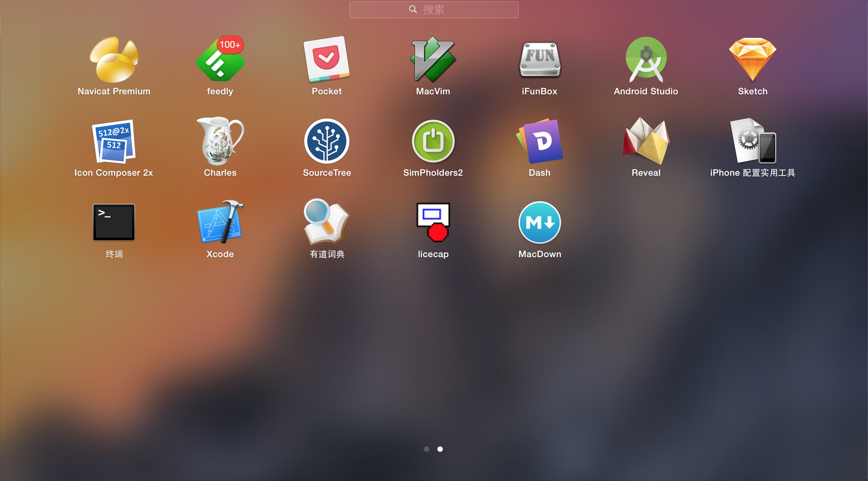
Task: Launch Icon Composer 2x app
Action: [x=114, y=141]
